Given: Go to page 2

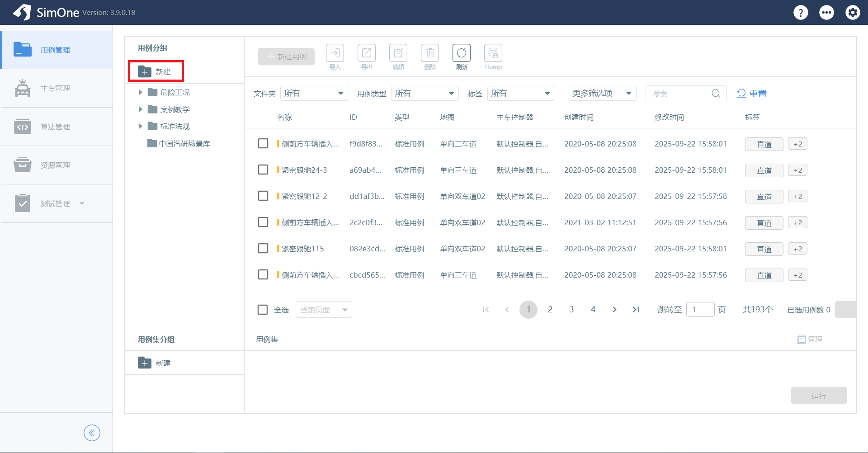Looking at the screenshot, I should coord(550,310).
